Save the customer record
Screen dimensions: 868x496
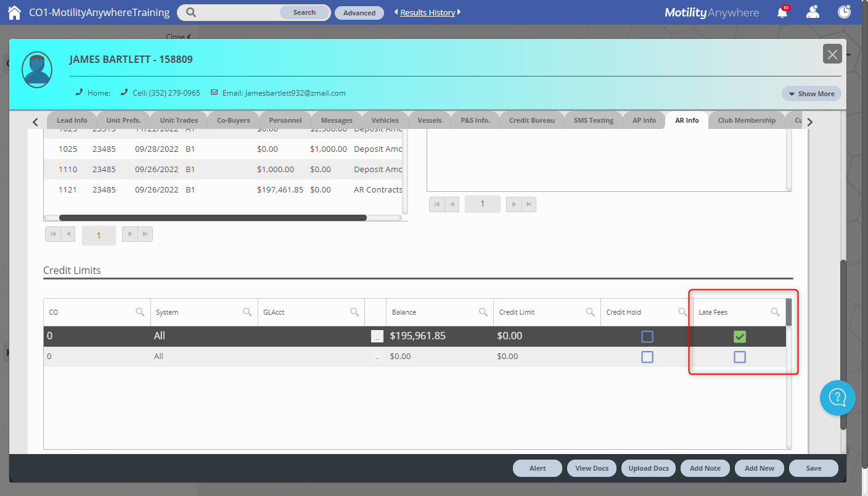(x=813, y=468)
